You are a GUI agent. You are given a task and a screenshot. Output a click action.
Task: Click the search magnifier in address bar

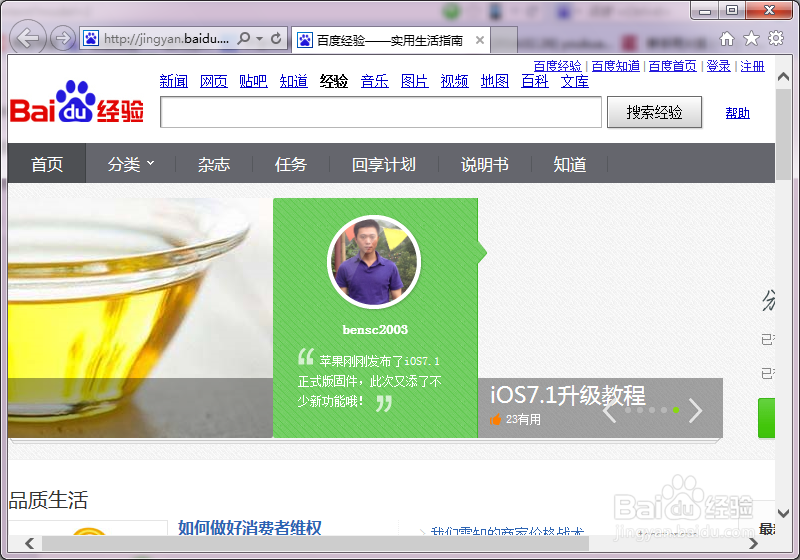244,38
